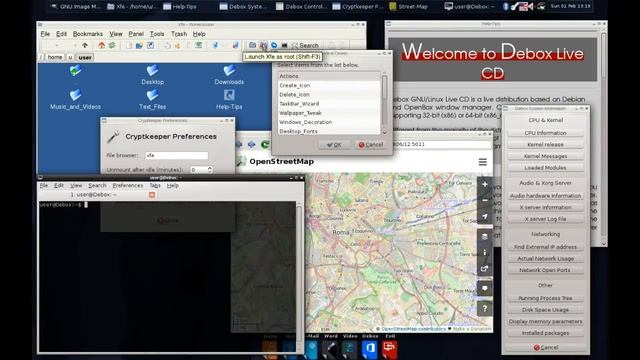The height and width of the screenshot is (360, 640).
Task: Open Trash menu in Xfe
Action: tap(179, 34)
